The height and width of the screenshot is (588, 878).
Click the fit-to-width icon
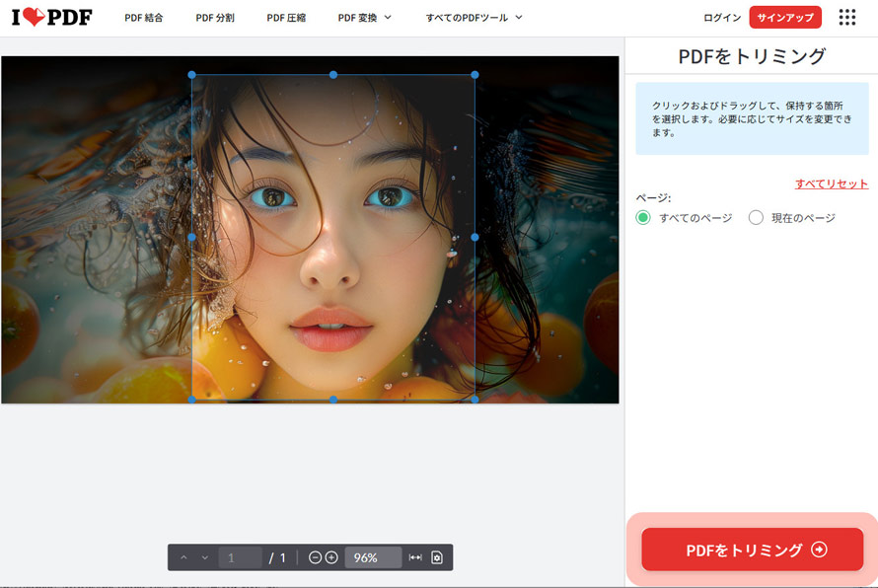pyautogui.click(x=414, y=557)
